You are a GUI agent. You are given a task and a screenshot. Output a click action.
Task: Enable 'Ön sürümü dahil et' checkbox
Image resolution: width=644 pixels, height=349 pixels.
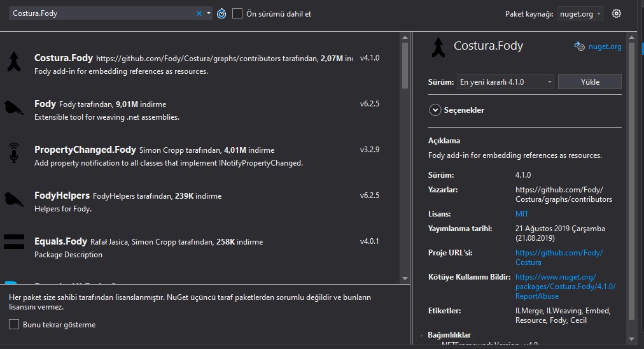237,13
